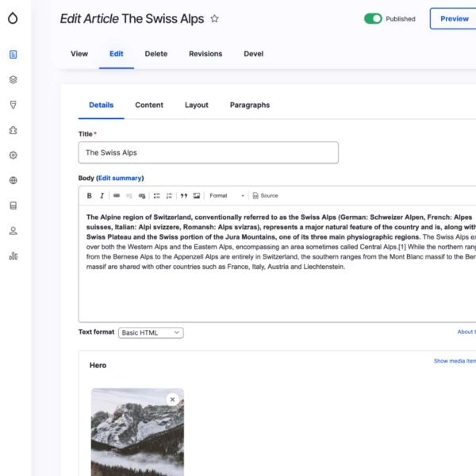Select the Edit tab
This screenshot has height=476, width=476.
tap(117, 54)
